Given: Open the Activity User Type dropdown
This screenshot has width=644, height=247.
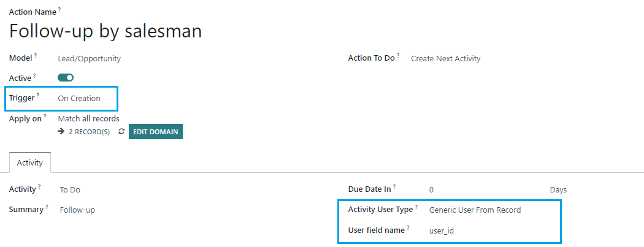Looking at the screenshot, I should [475, 210].
